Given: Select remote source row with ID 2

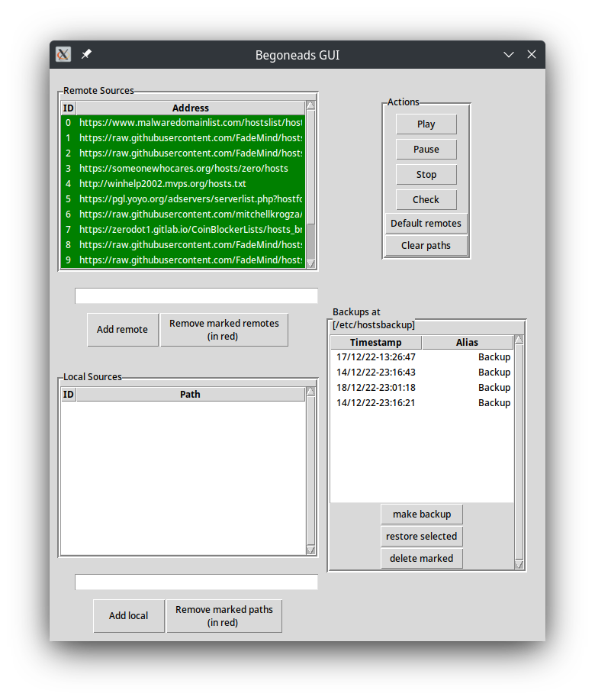Looking at the screenshot, I should (183, 153).
